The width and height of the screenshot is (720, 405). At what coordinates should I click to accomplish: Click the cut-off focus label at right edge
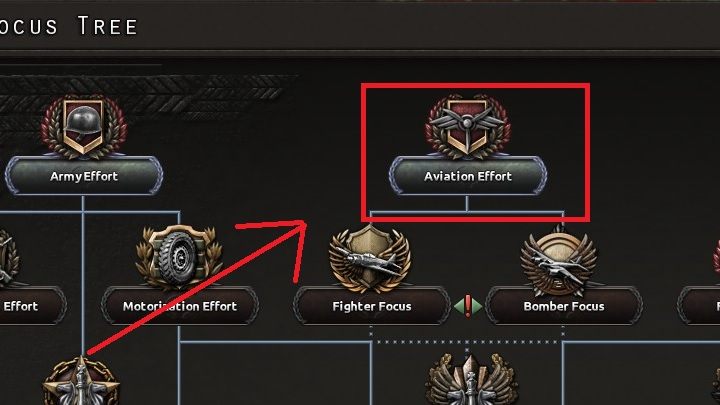point(700,305)
